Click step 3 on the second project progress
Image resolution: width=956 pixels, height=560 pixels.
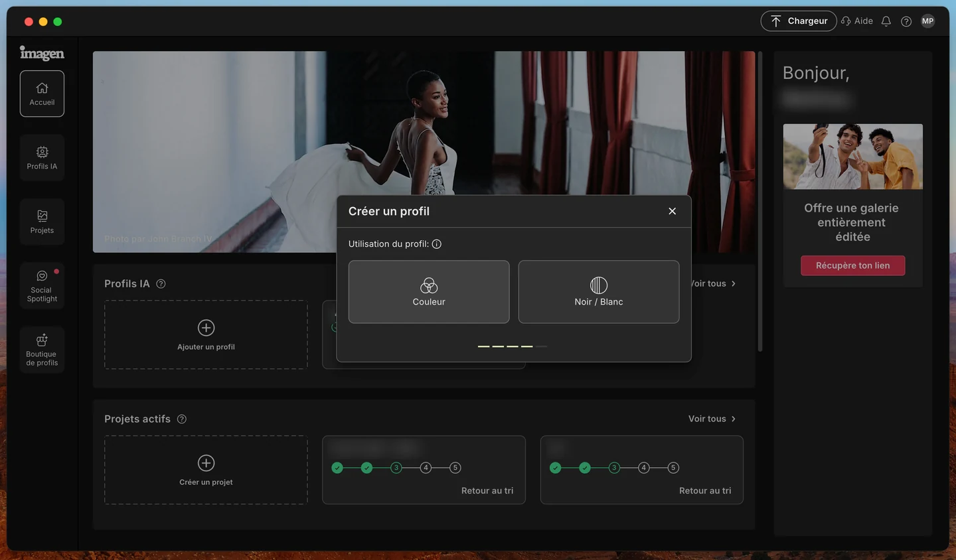tap(614, 468)
